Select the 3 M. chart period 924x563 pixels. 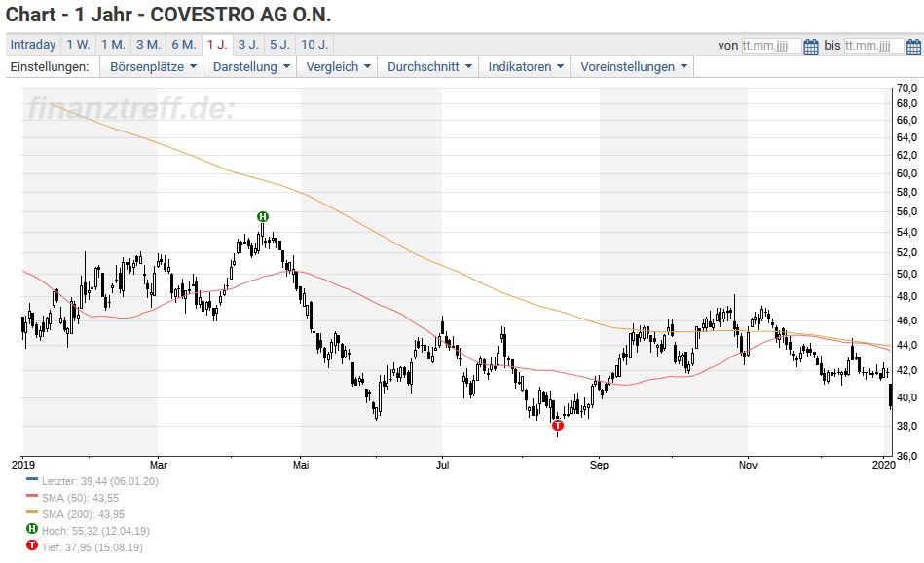149,45
